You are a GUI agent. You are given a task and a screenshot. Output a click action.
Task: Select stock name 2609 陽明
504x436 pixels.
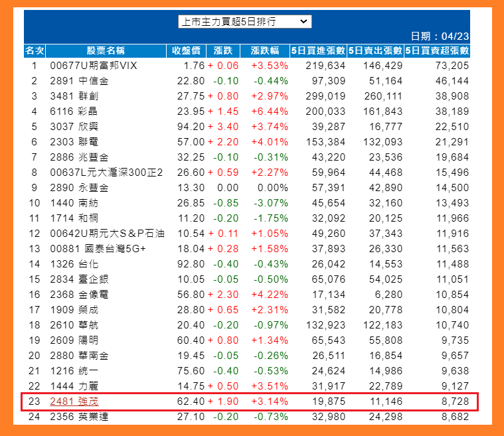click(x=74, y=340)
